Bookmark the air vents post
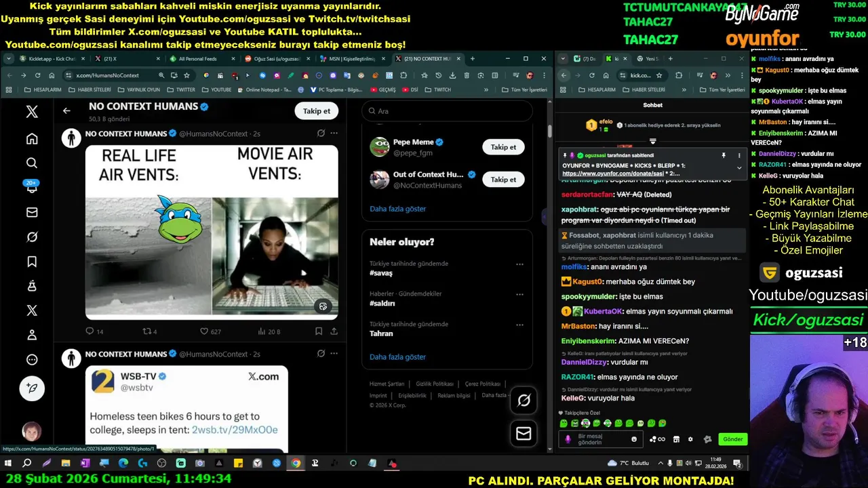Viewport: 868px width, 488px height. 319,331
